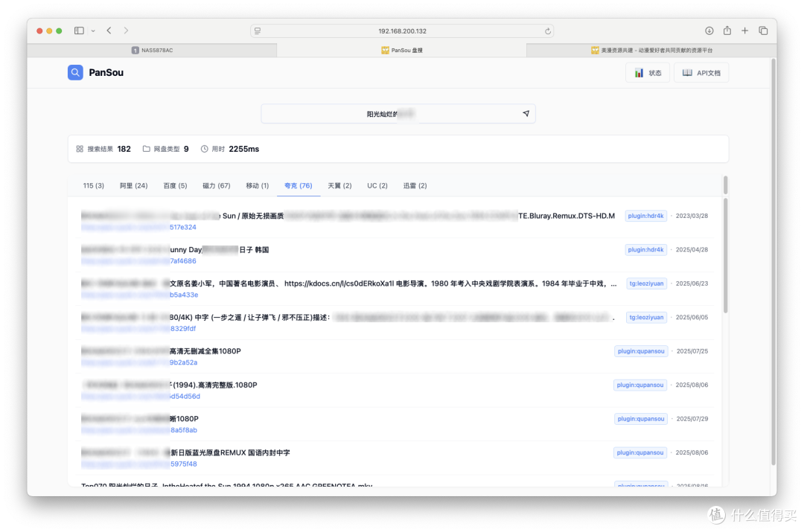Switch to the 阿里 (24) tab

pyautogui.click(x=133, y=185)
